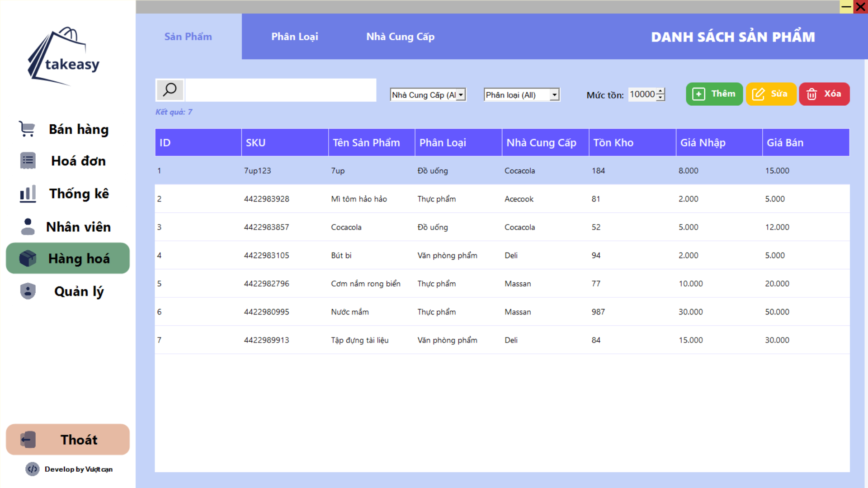868x488 pixels.
Task: Click the magnifying glass search icon
Action: [170, 90]
